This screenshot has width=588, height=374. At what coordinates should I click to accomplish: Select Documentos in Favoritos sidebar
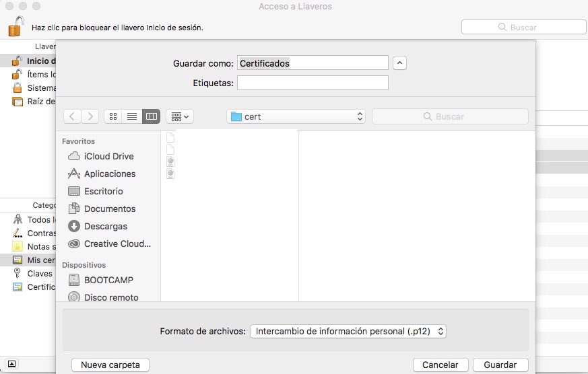[x=109, y=209]
